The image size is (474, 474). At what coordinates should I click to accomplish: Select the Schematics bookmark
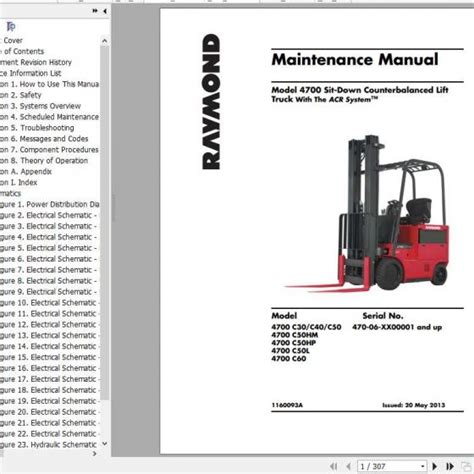click(x=10, y=193)
